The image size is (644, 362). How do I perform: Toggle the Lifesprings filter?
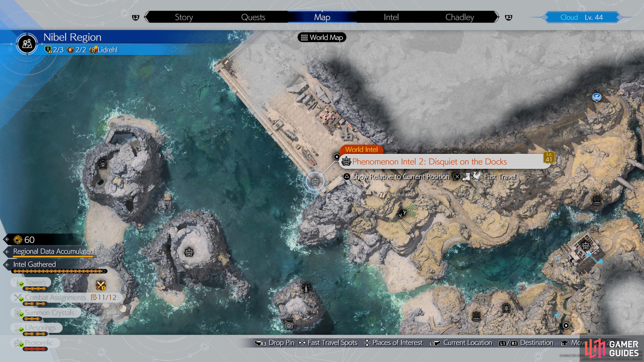click(37, 328)
